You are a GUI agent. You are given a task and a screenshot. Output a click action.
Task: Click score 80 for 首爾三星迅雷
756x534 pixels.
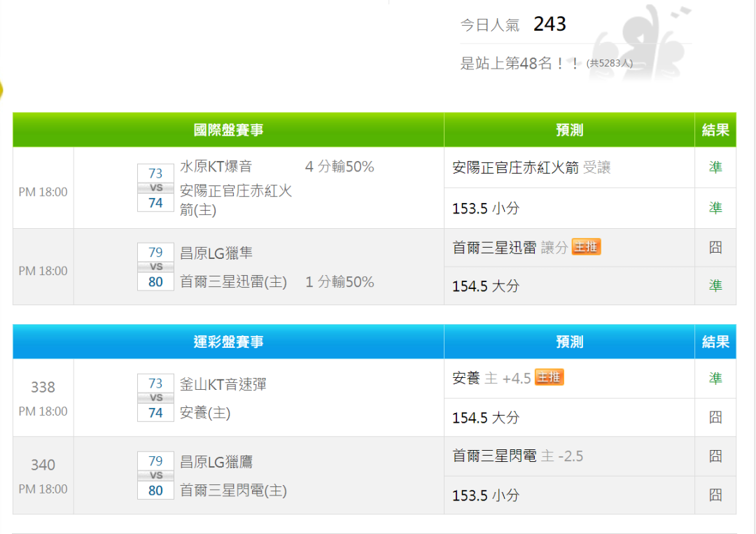point(155,282)
